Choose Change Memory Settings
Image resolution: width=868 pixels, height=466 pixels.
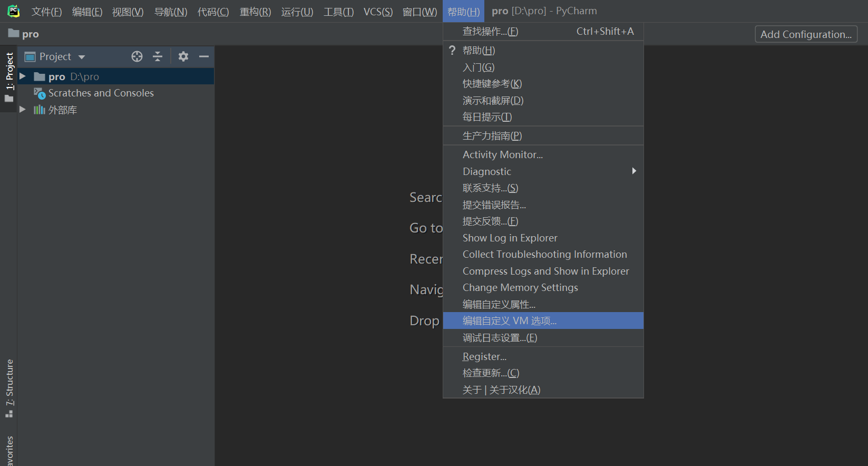coord(543,287)
